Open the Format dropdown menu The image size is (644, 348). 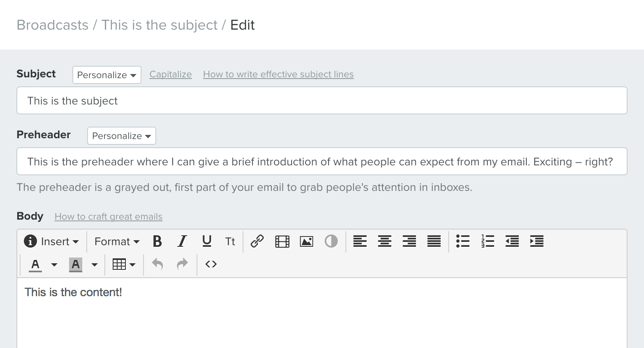(117, 241)
